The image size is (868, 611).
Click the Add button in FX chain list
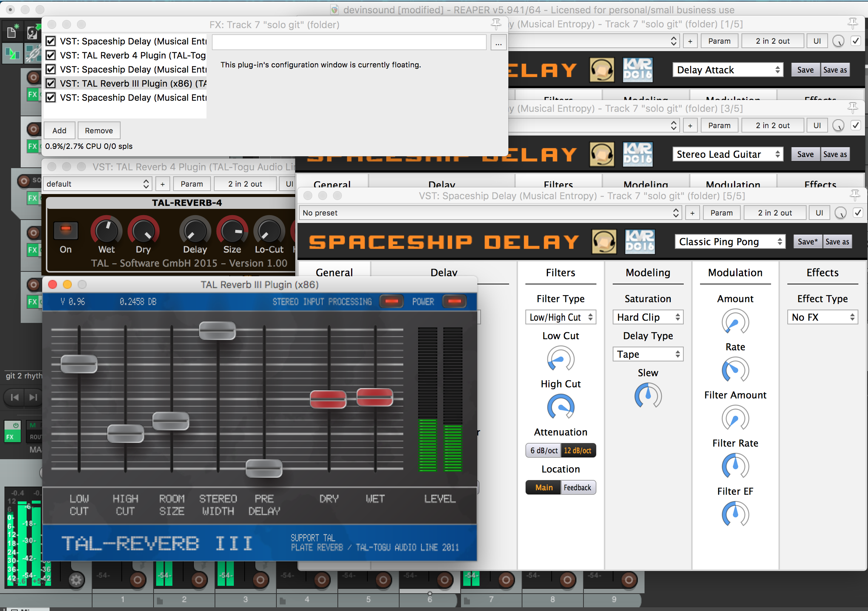coord(59,130)
